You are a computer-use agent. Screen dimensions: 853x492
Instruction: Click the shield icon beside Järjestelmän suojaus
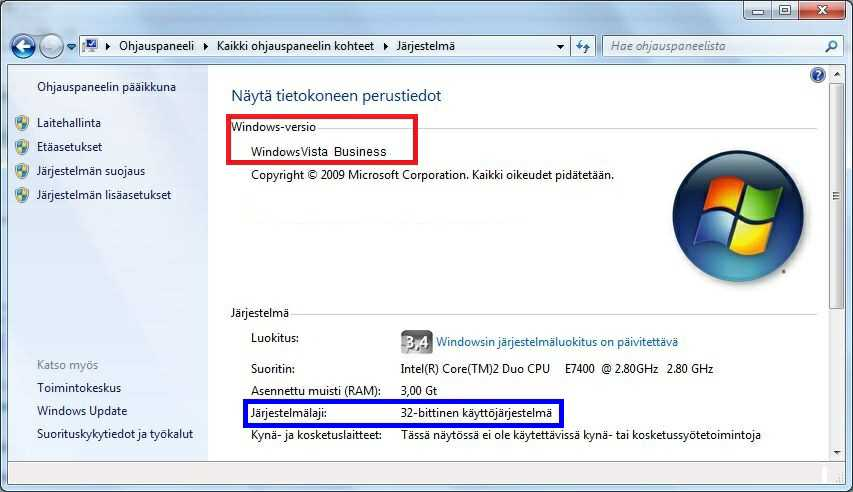[22, 171]
